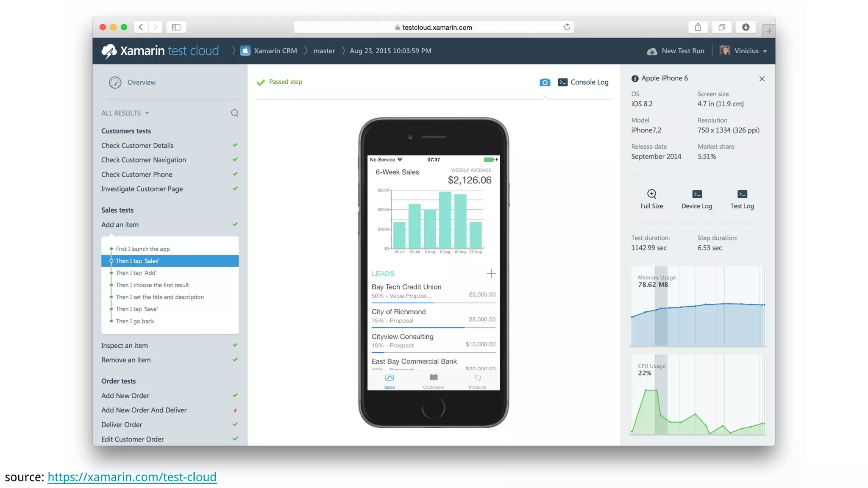Screen dimensions: 868x488
Task: Click the Xamarin CRM app icon
Action: coord(245,51)
